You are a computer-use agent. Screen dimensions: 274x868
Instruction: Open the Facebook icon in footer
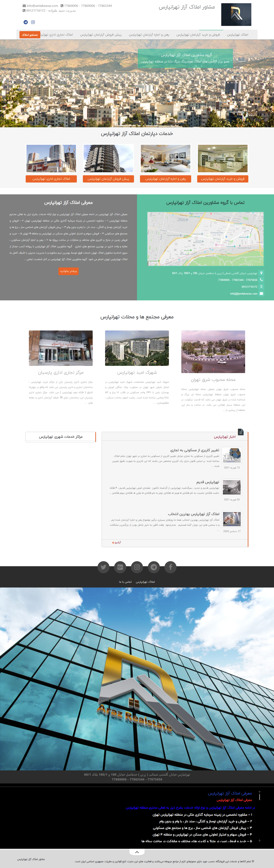(170, 567)
